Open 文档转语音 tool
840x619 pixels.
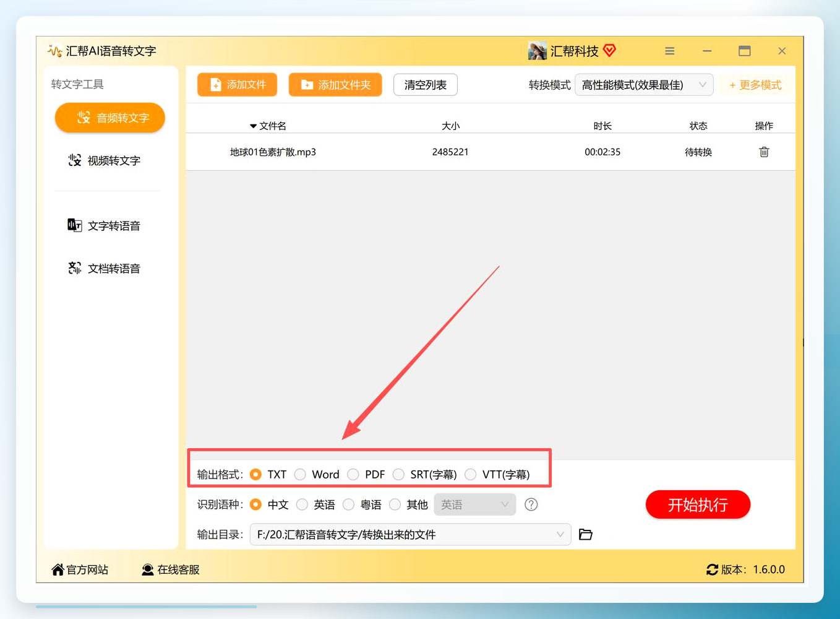104,268
